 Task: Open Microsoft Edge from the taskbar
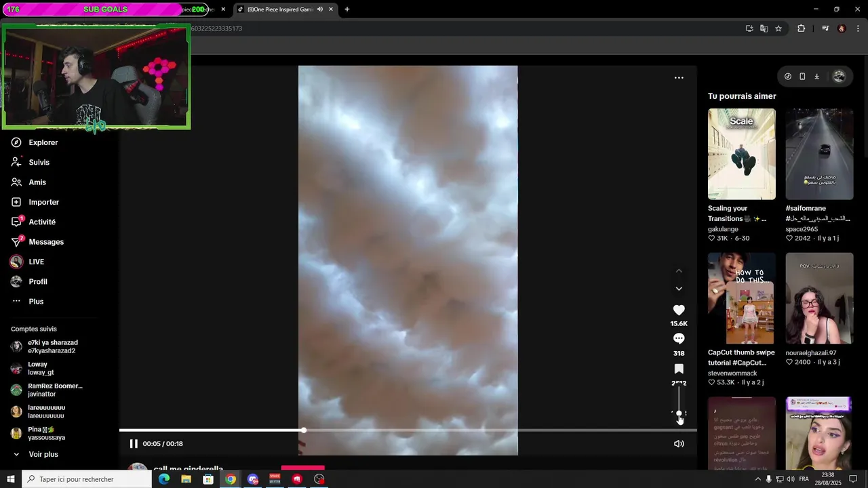click(x=164, y=479)
